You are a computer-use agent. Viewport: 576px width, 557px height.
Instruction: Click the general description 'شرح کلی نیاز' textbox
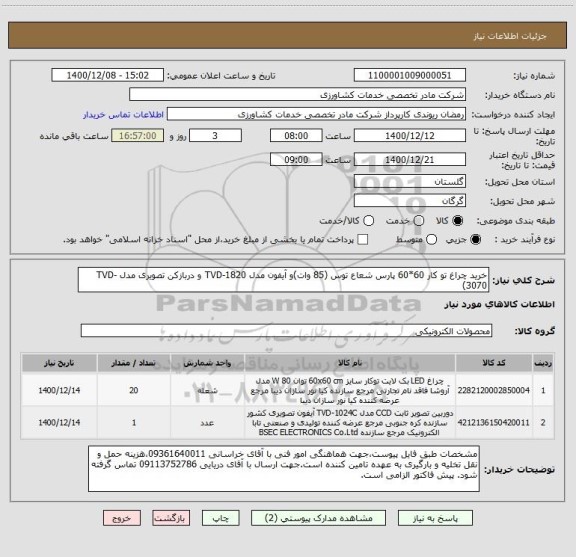(x=283, y=280)
